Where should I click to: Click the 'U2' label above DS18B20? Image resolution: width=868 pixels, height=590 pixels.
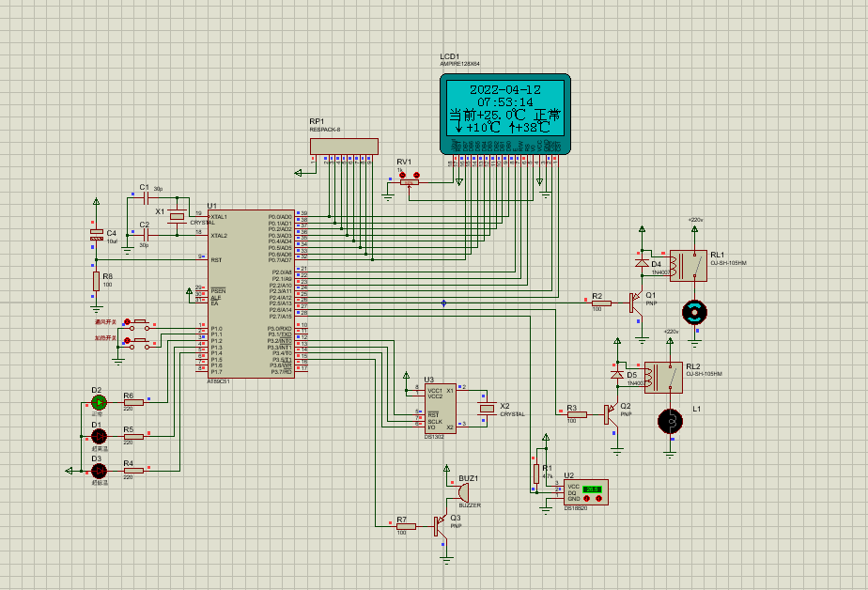click(568, 475)
